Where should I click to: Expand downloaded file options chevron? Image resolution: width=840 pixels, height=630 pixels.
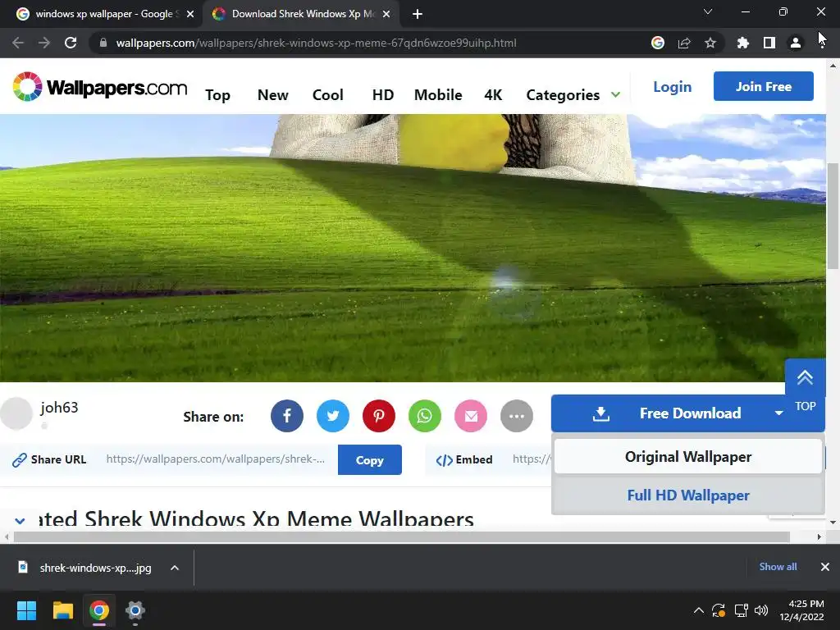point(175,568)
